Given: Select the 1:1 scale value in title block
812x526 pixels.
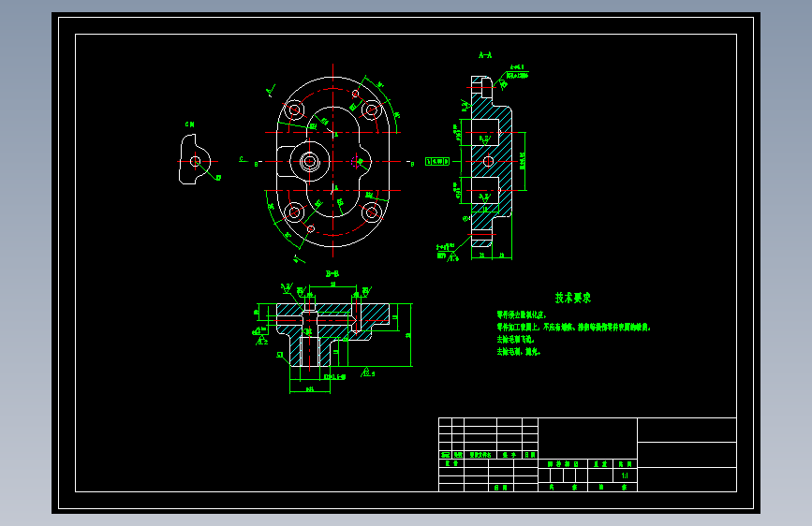Looking at the screenshot, I should click(x=625, y=475).
